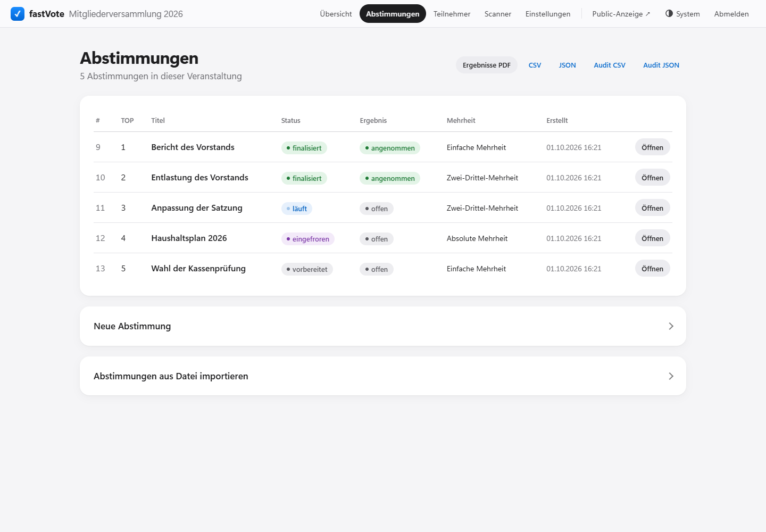The width and height of the screenshot is (766, 532).
Task: Click the title Haushaltsplan 2026
Action: click(x=189, y=238)
